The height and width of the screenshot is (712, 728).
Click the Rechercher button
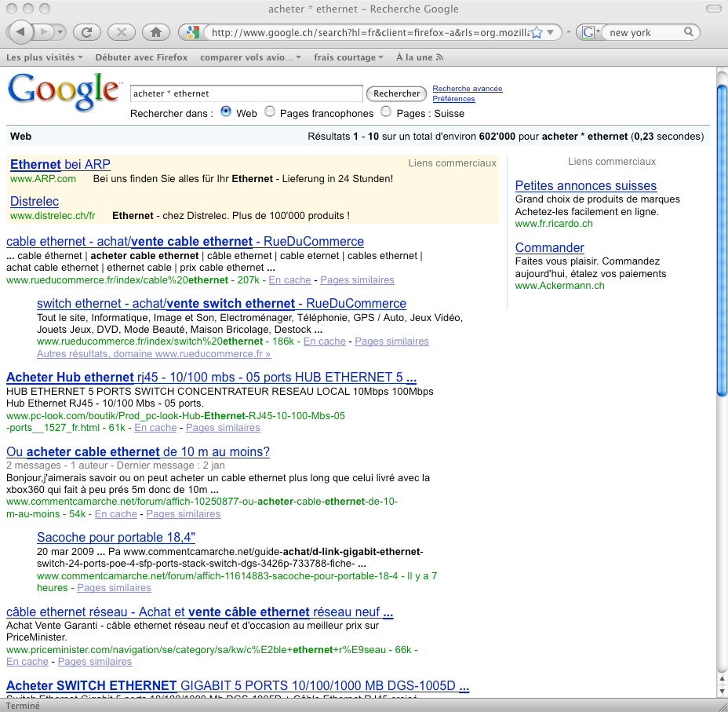pos(396,93)
